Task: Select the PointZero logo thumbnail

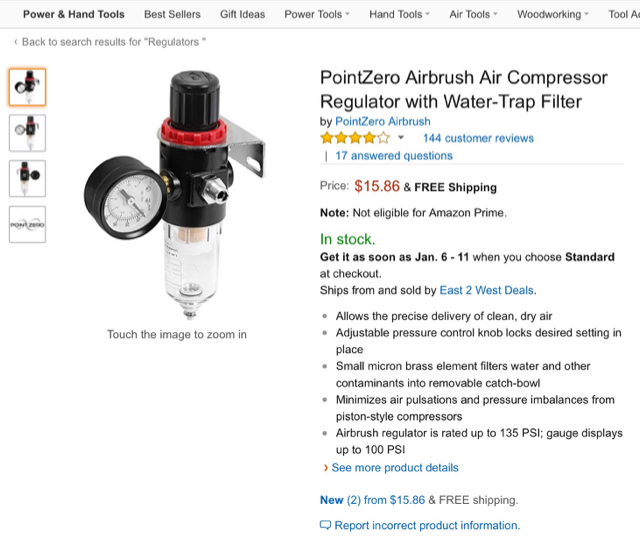Action: 27,224
